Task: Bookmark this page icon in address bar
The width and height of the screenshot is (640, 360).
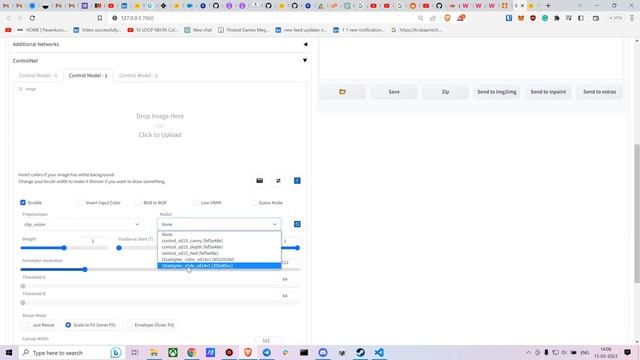Action: tap(100, 18)
